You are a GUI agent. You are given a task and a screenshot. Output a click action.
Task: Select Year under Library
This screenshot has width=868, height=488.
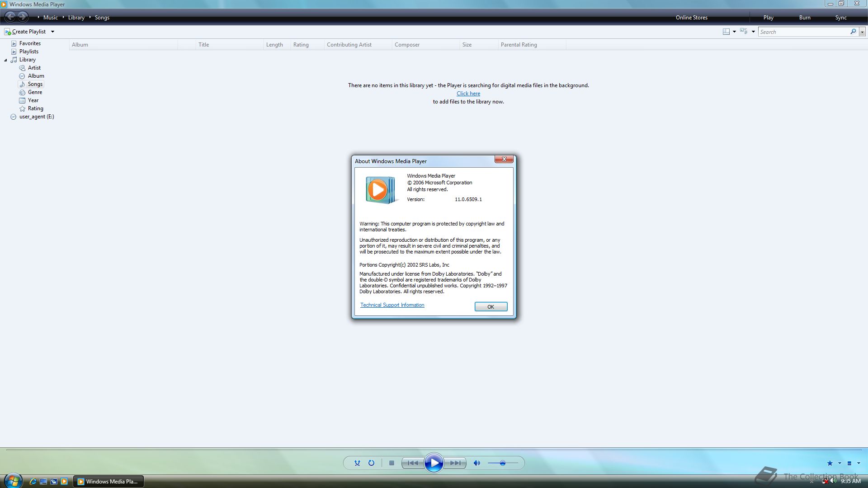(x=33, y=100)
